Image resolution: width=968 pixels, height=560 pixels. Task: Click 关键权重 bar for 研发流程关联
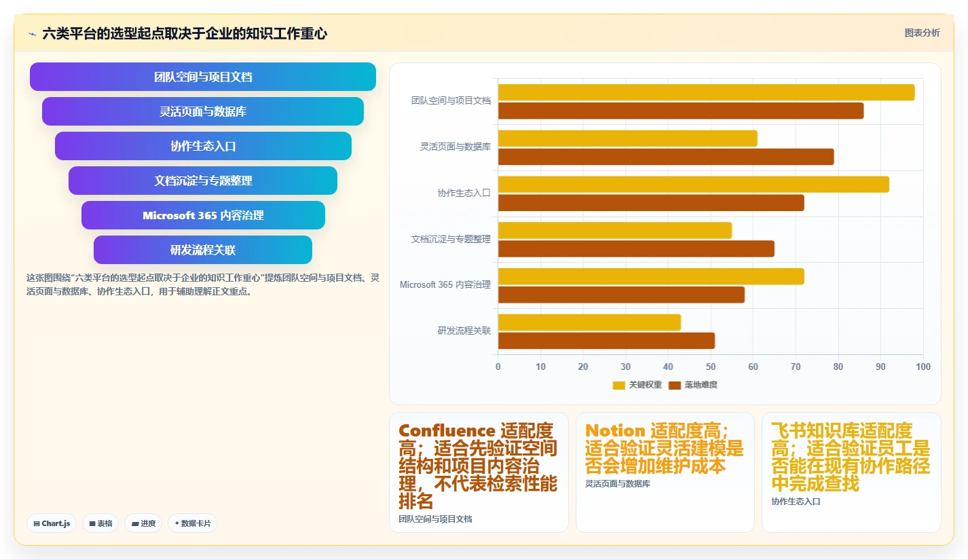[589, 322]
